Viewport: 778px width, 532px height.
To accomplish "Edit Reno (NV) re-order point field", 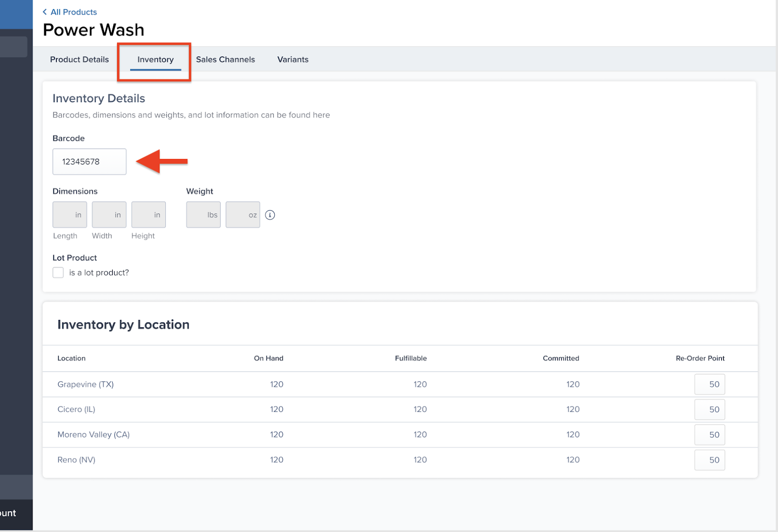I will tap(709, 460).
